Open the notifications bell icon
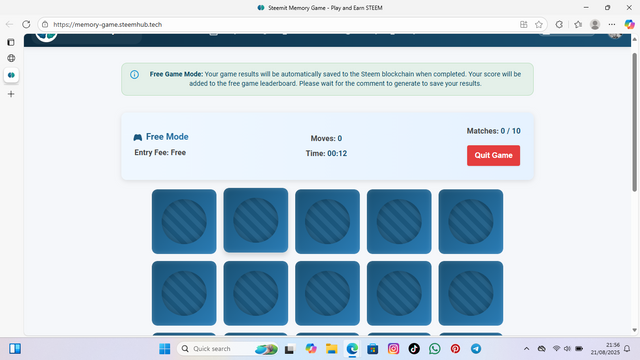Screen dimensions: 640x360 (627, 349)
